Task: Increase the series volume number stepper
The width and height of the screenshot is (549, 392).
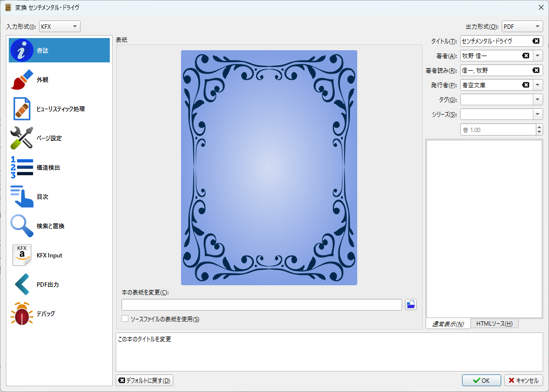Action: (539, 127)
